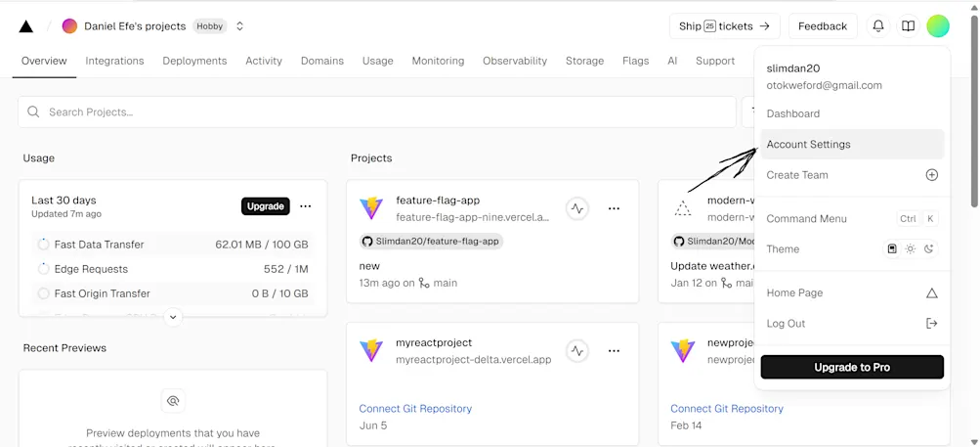Open the docs book icon
Image resolution: width=980 pixels, height=447 pixels.
pos(908,26)
